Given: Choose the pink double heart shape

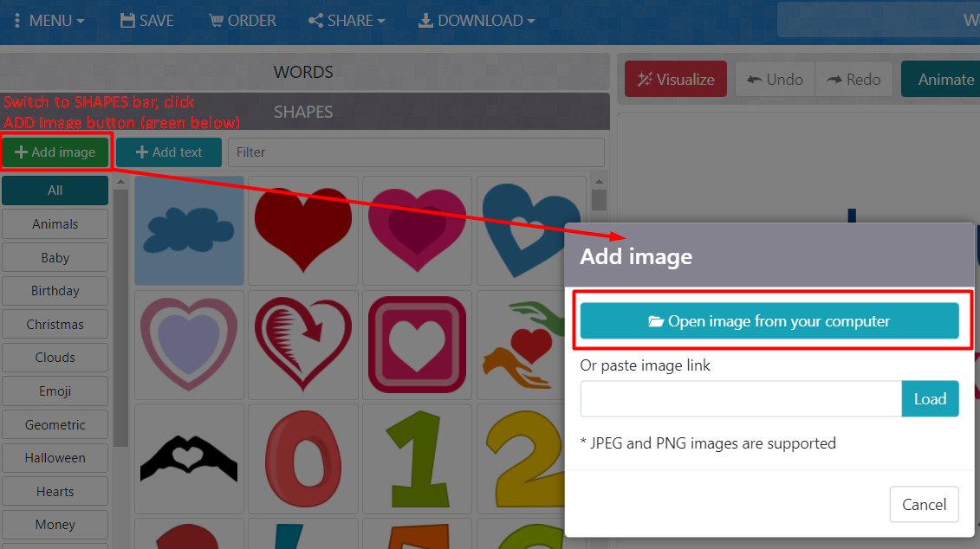Looking at the screenshot, I should coord(417,230).
